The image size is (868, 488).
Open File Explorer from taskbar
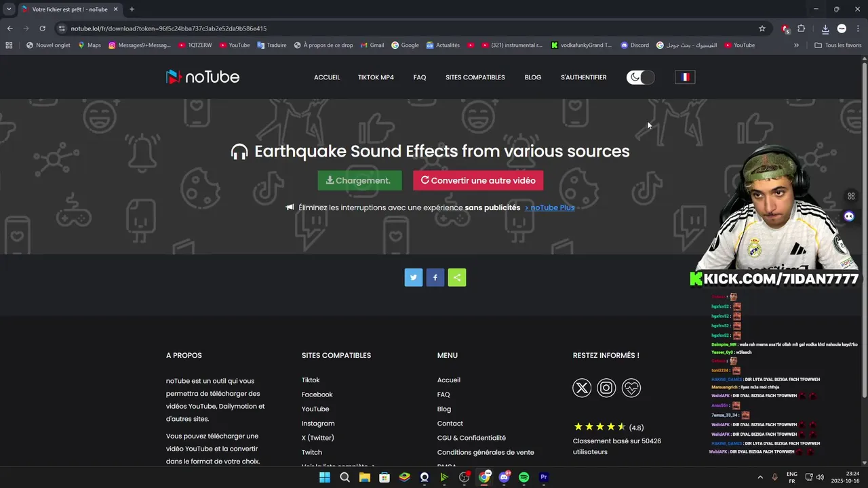pyautogui.click(x=365, y=477)
